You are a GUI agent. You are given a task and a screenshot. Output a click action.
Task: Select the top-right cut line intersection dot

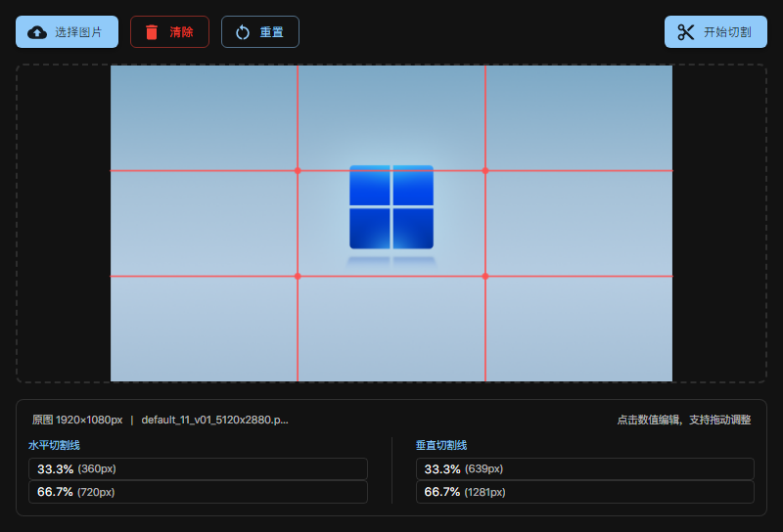tap(485, 171)
